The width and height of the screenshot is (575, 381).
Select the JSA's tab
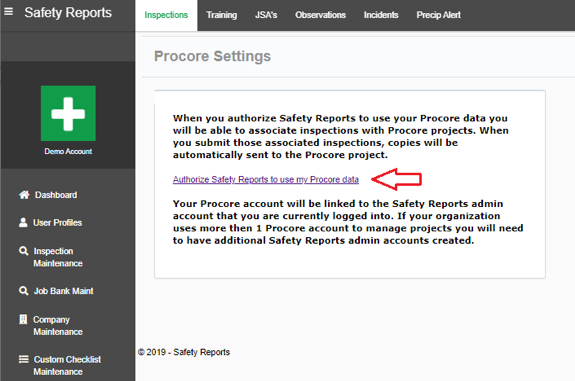coord(266,15)
